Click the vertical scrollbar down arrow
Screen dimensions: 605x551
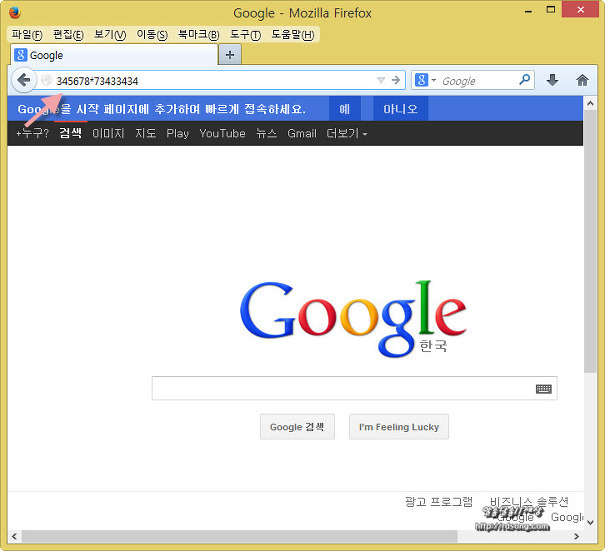[x=590, y=522]
